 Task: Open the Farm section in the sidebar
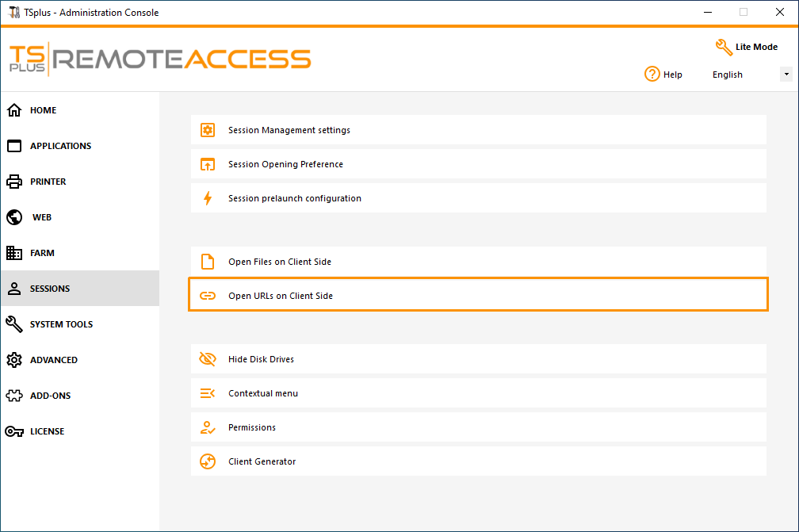click(x=43, y=252)
